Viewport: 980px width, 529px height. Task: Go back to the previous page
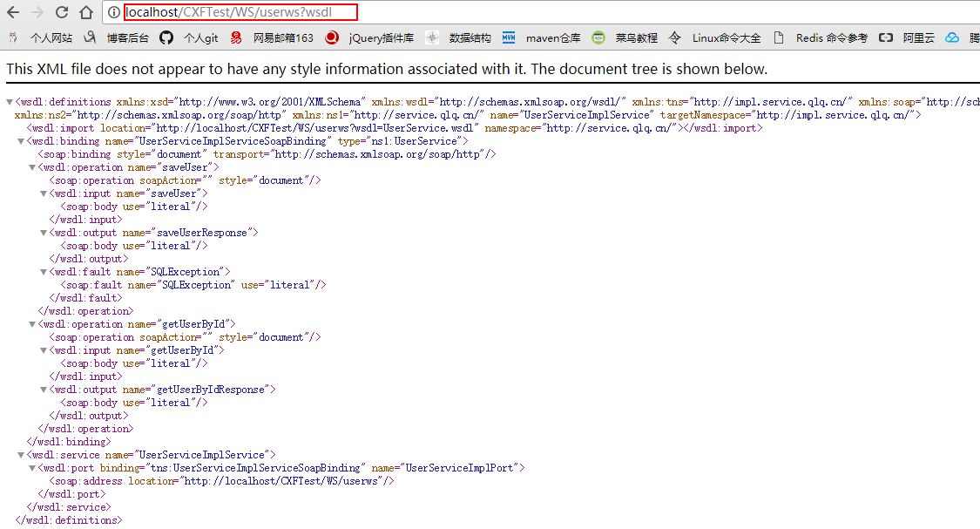[x=13, y=12]
